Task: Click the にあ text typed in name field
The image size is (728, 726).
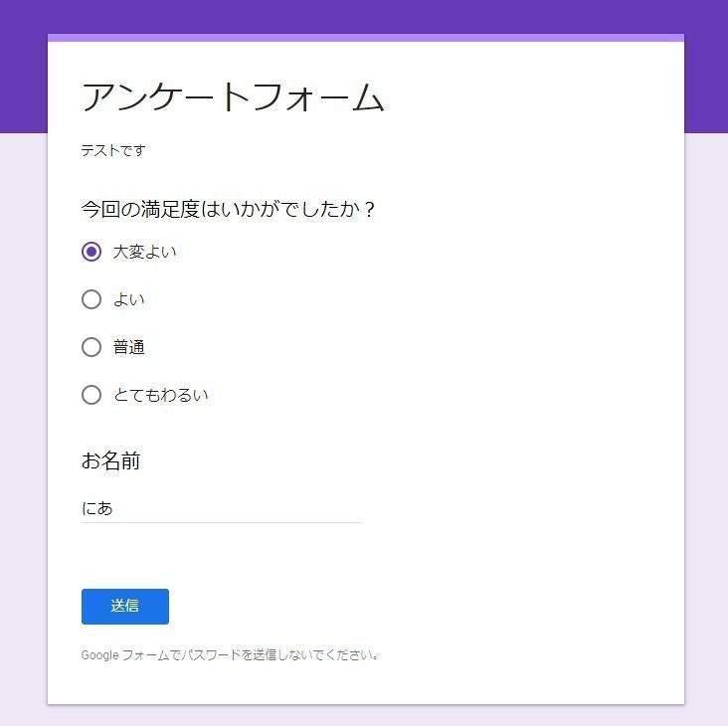Action: [97, 508]
